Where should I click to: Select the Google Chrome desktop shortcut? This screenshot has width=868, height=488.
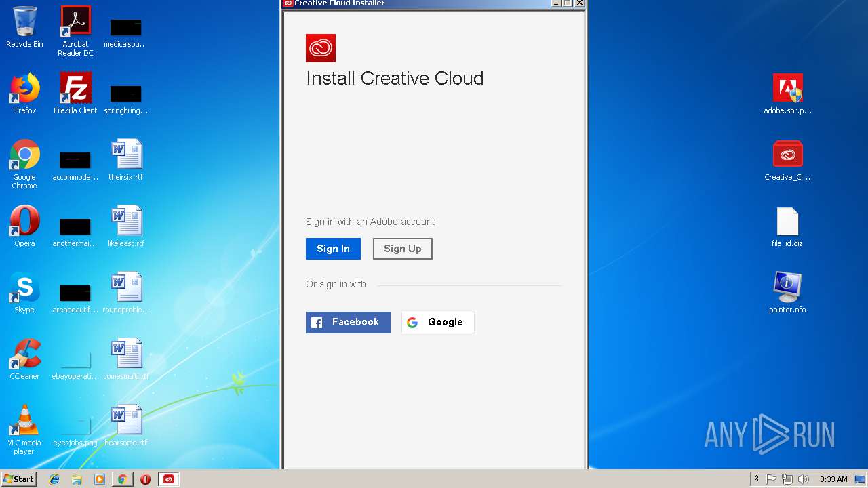coord(24,164)
